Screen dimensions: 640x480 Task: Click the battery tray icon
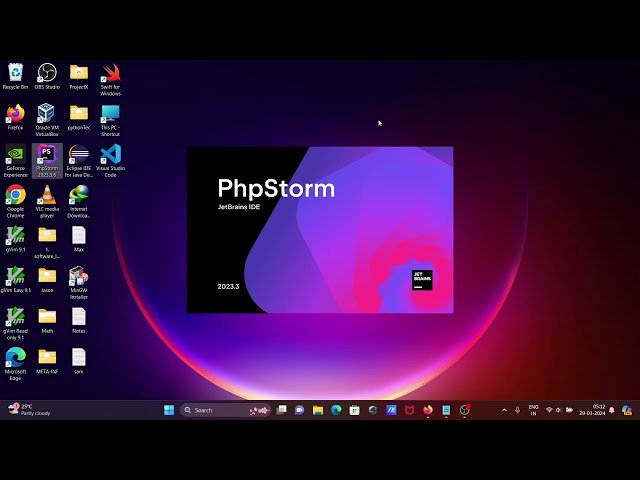569,410
